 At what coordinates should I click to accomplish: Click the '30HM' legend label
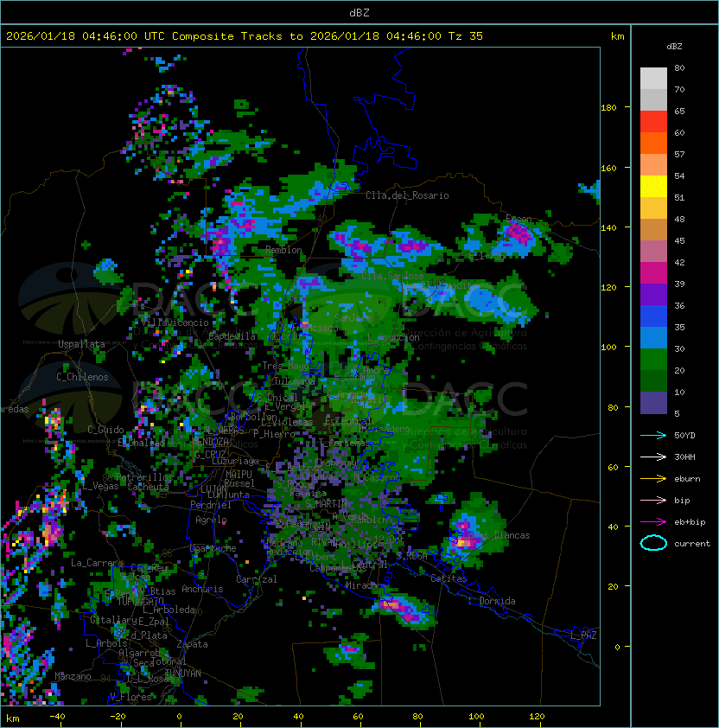point(684,457)
